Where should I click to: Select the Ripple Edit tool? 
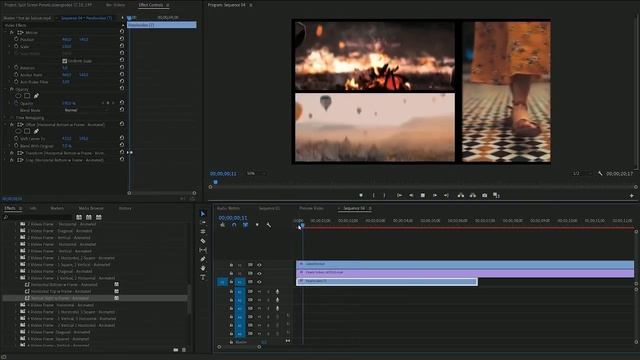click(203, 231)
